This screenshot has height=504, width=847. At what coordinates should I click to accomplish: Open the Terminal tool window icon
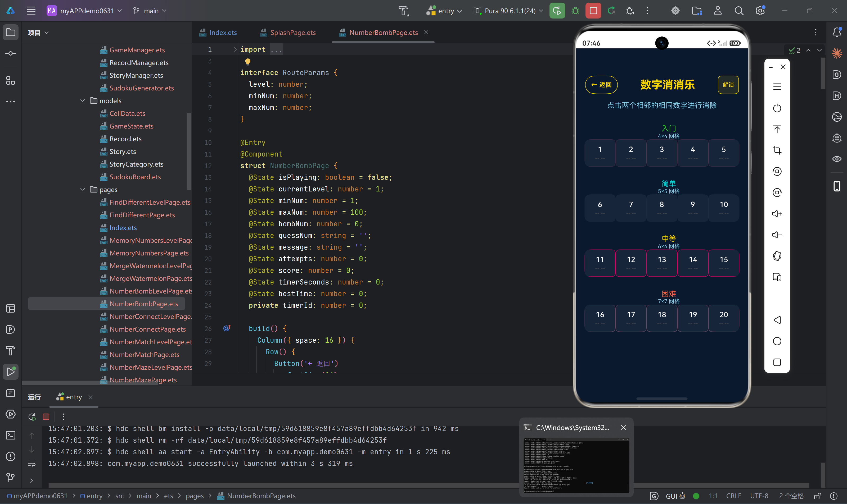coord(11,435)
